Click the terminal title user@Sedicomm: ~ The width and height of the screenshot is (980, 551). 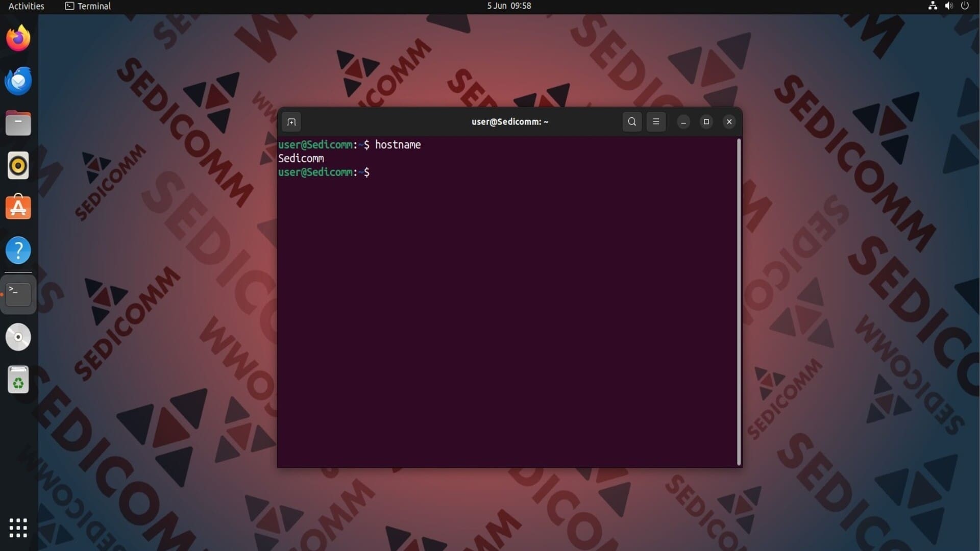point(510,121)
